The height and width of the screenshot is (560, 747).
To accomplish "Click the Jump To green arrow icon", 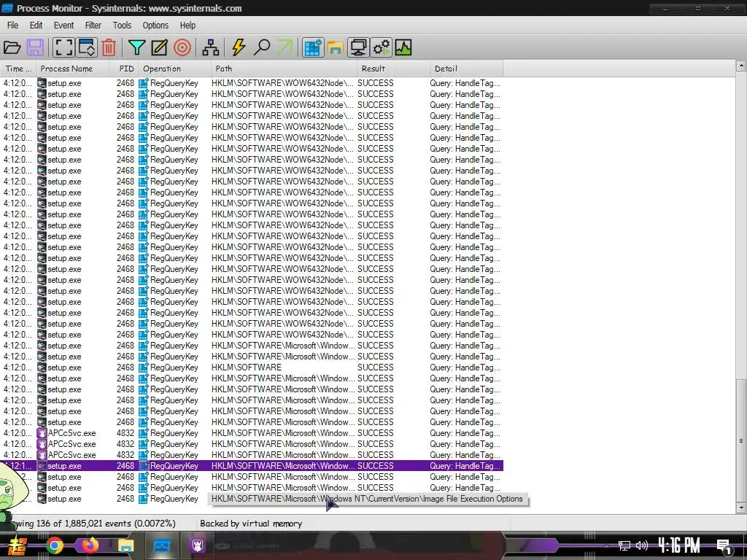I will click(285, 47).
